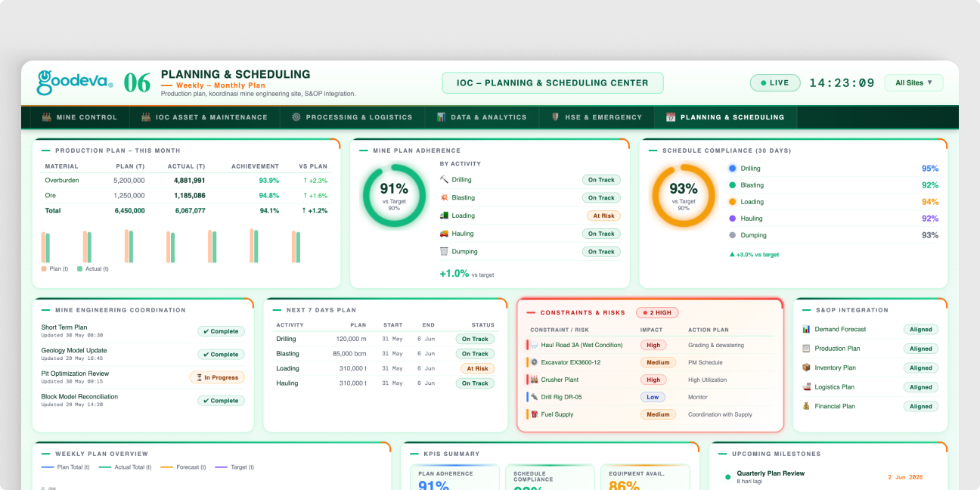
Task: Click the Hauling truck icon in Mine Plan Adherence
Action: click(x=444, y=234)
